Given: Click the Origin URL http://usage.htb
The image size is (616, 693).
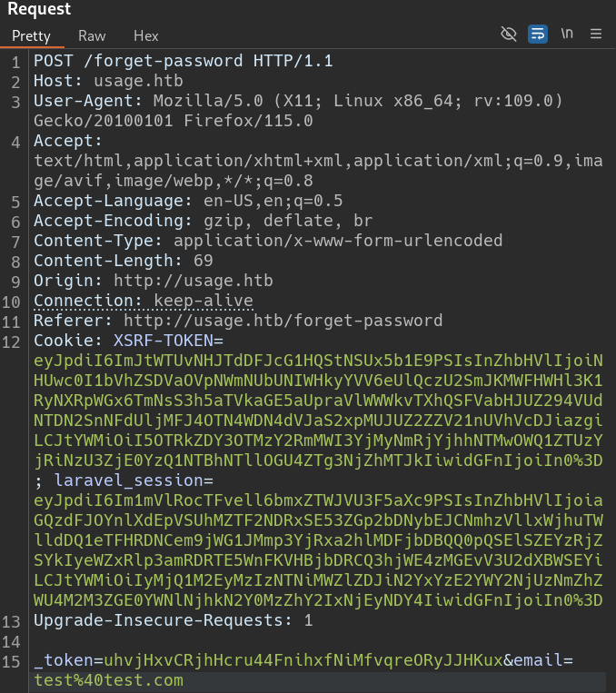Looking at the screenshot, I should [x=193, y=281].
